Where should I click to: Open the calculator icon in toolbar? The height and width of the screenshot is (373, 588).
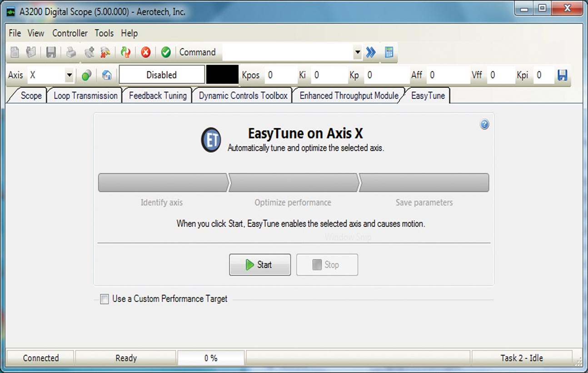(389, 53)
